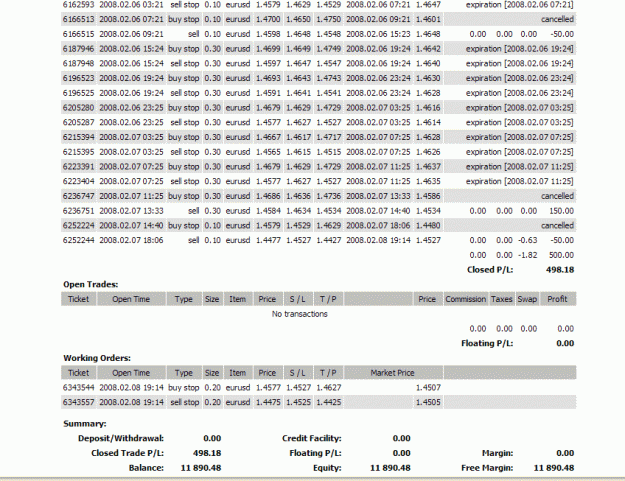Select ticket number 6236747

point(79,196)
